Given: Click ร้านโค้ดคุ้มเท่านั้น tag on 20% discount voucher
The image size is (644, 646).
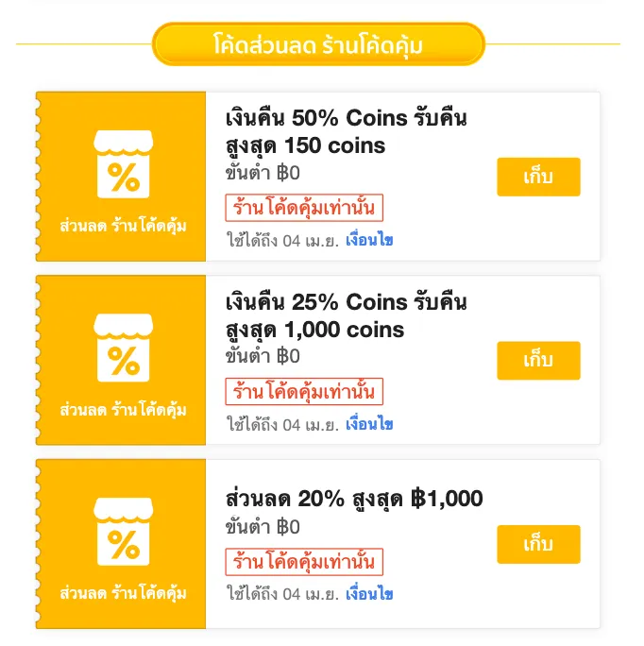Looking at the screenshot, I should point(304,561).
